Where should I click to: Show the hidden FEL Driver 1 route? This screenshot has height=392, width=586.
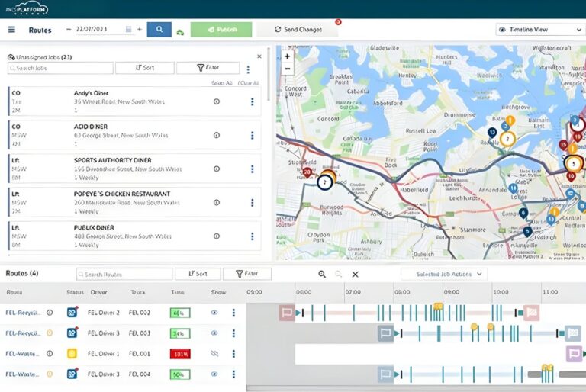(x=214, y=353)
